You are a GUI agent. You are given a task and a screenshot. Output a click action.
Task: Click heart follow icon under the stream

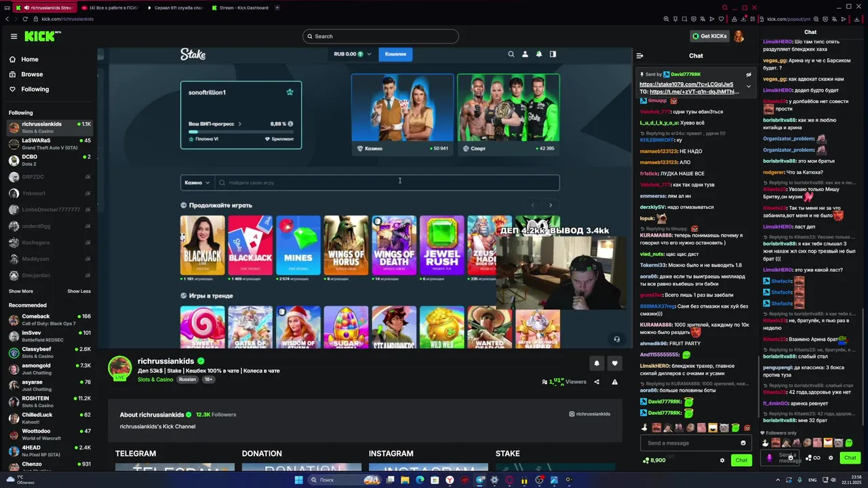click(614, 363)
